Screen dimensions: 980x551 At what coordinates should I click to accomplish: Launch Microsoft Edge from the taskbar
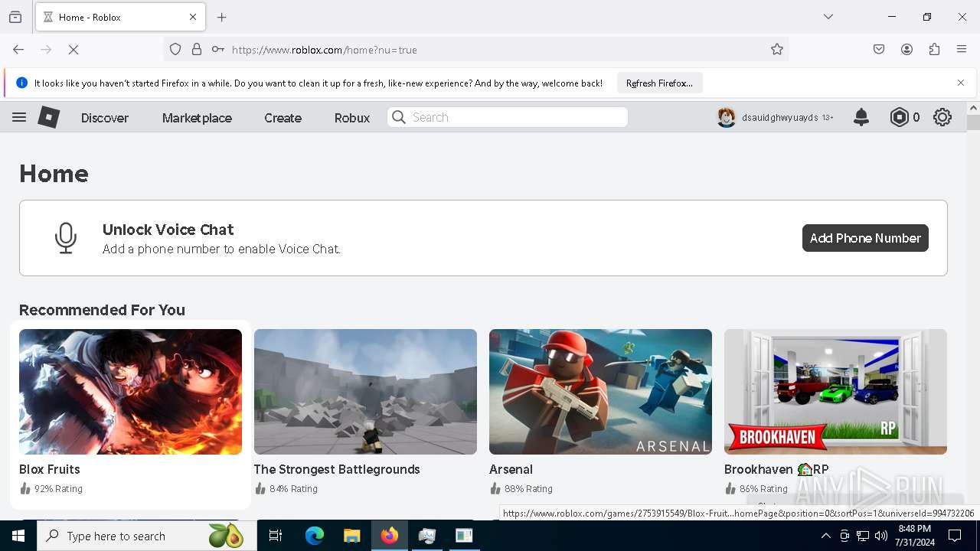[x=314, y=536]
